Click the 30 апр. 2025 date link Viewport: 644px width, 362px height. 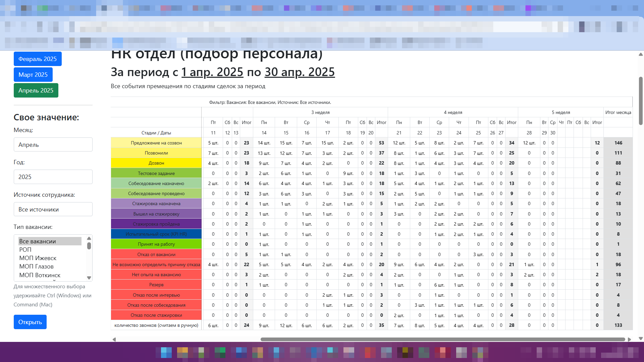[300, 72]
